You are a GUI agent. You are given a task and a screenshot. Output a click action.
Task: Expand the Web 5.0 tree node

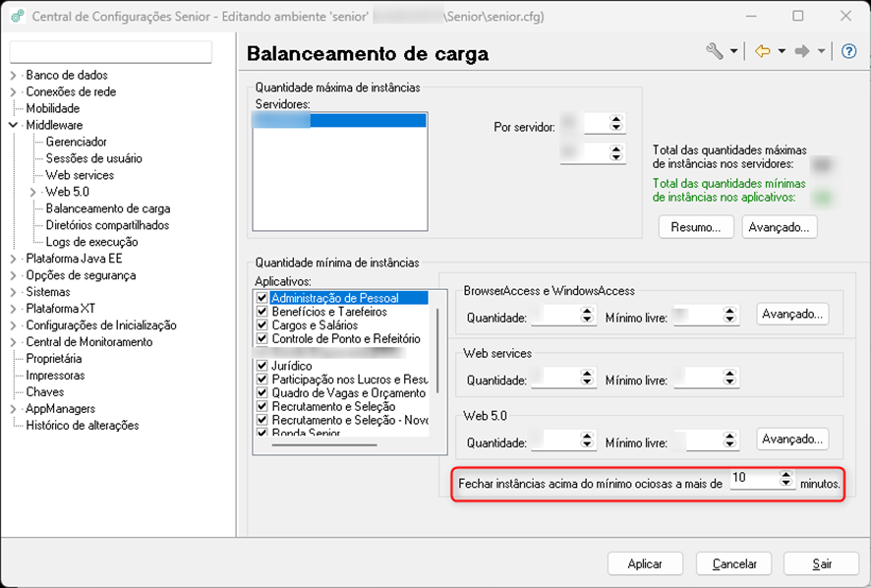(32, 192)
